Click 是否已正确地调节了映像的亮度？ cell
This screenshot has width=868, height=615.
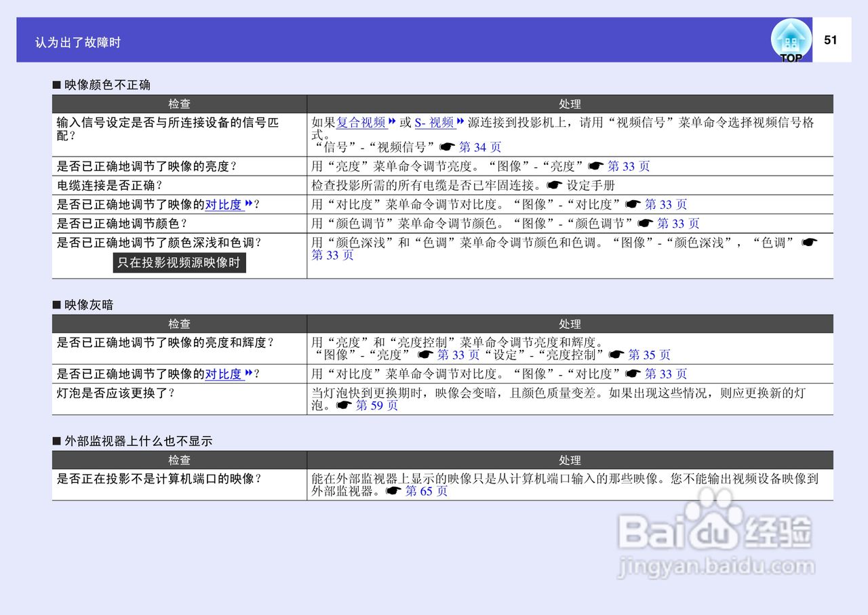coord(179,166)
